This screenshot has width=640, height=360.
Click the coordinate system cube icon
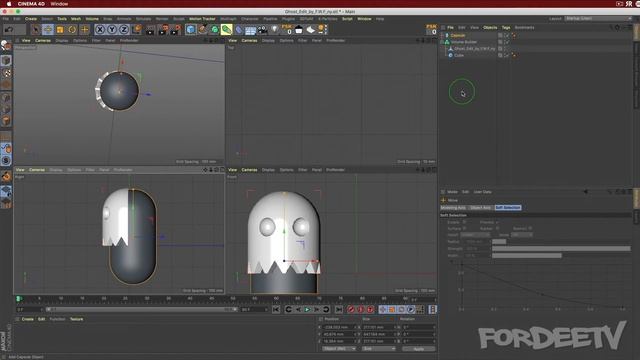137,29
